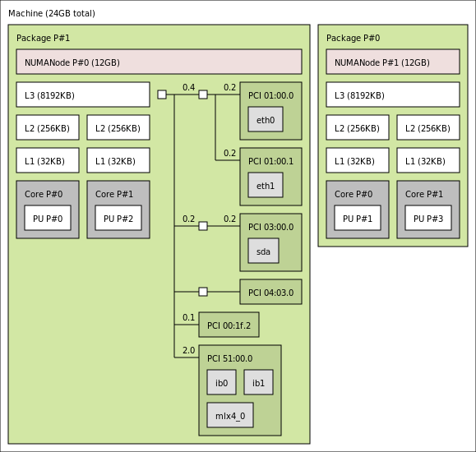Open the mlx4_0 device box

230,415
